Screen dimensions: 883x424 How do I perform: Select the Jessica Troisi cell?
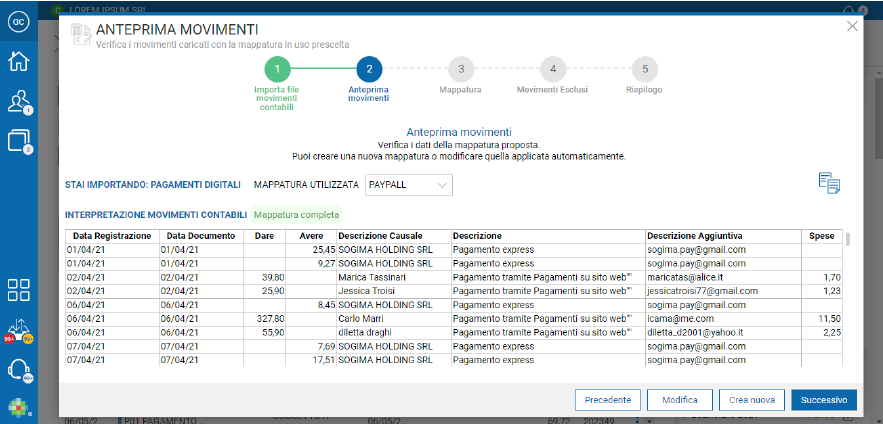[x=394, y=291]
